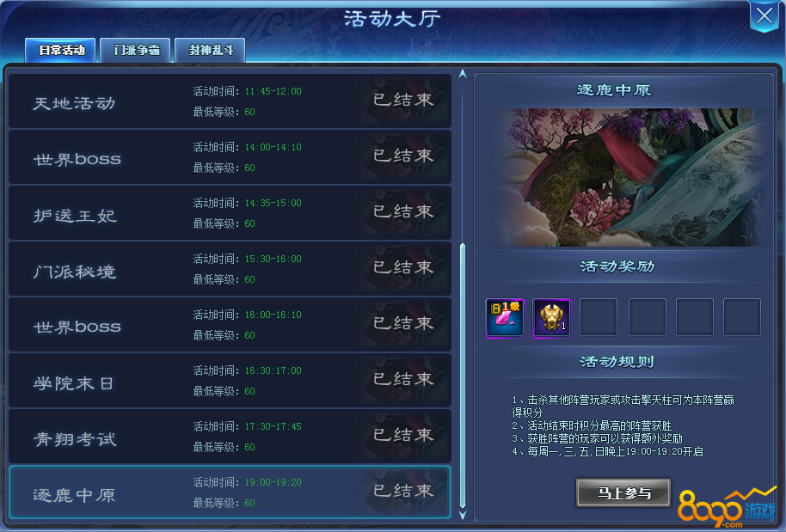The image size is (786, 532).
Task: Select the 日常活动 tab
Action: pyautogui.click(x=60, y=50)
